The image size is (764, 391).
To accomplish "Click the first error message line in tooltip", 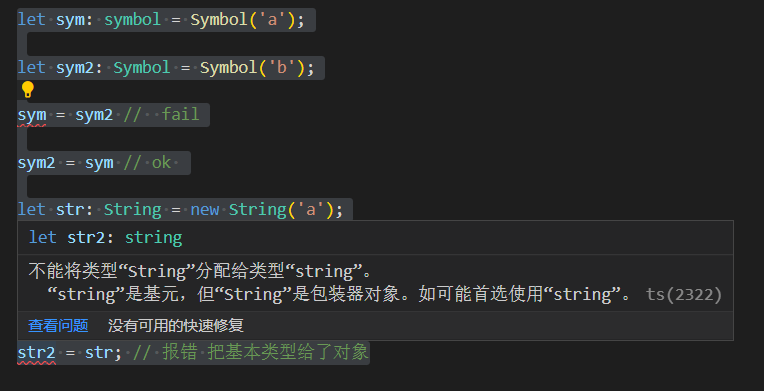I will tap(200, 271).
